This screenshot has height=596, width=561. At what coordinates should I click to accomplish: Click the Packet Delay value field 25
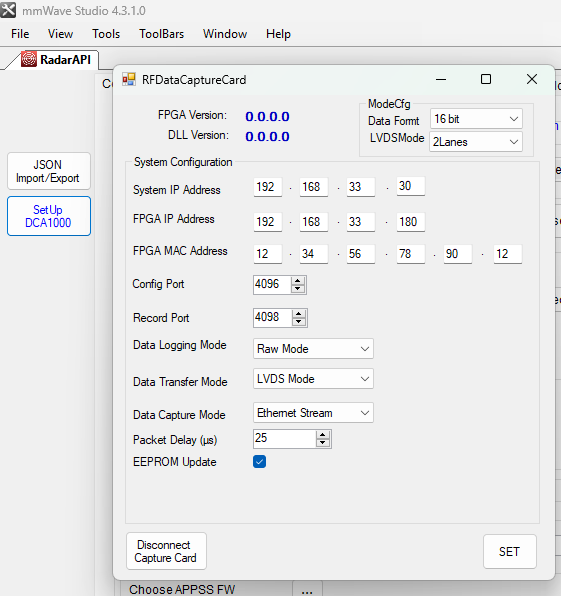pos(284,439)
